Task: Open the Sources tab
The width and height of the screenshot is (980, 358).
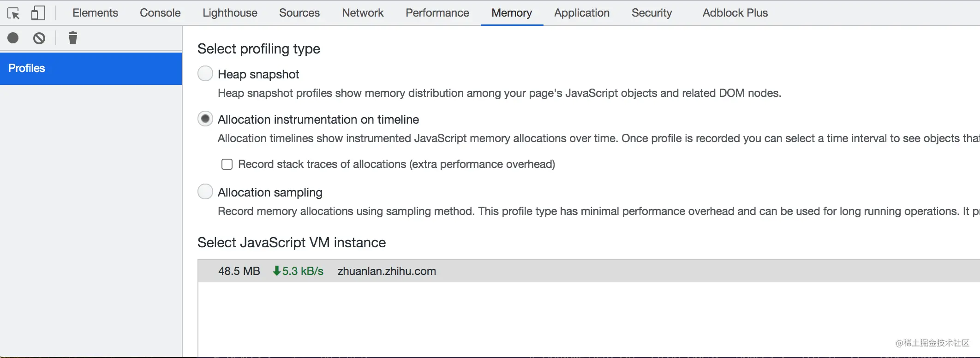Action: [299, 13]
